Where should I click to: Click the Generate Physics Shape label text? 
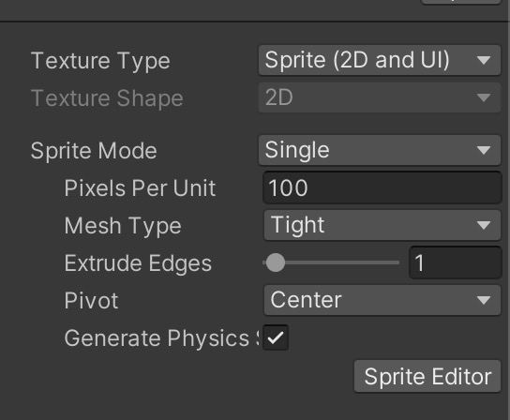coord(161,338)
